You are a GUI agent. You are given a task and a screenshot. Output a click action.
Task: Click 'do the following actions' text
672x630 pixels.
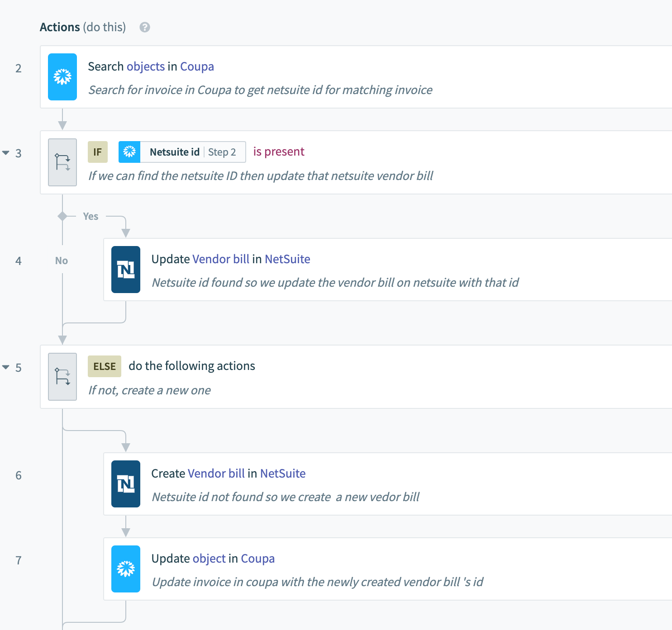point(192,366)
